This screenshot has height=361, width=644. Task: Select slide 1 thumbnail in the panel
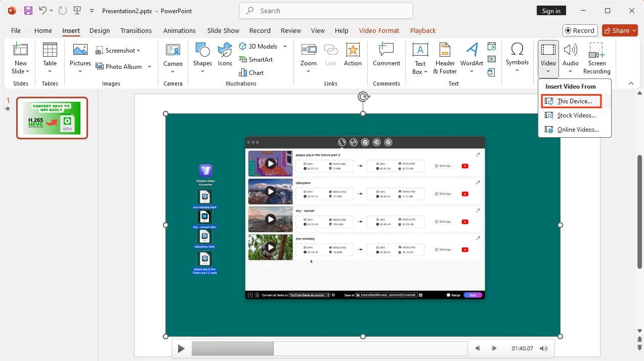(x=52, y=117)
